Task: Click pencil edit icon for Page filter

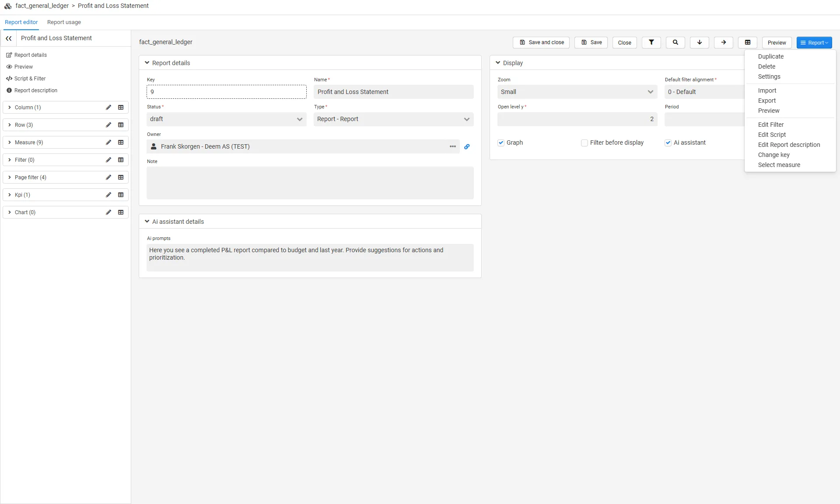Action: (x=108, y=177)
